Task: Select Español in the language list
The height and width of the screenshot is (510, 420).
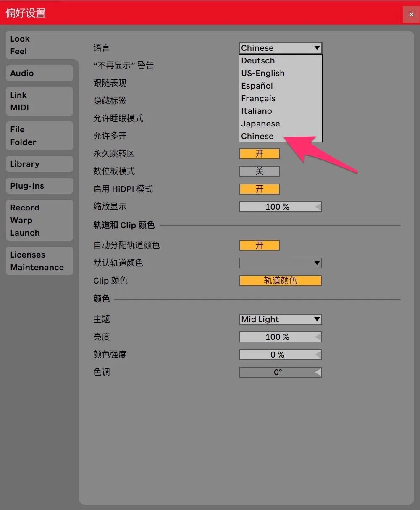Action: pos(281,86)
